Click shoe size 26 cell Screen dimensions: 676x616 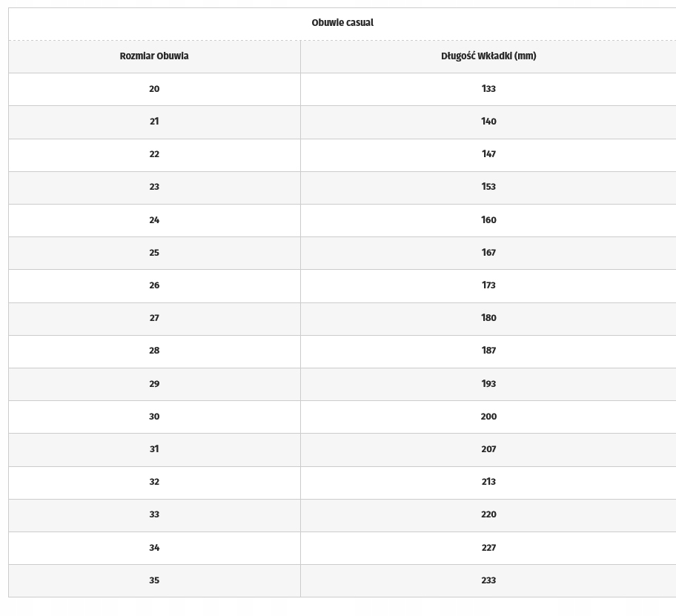154,286
